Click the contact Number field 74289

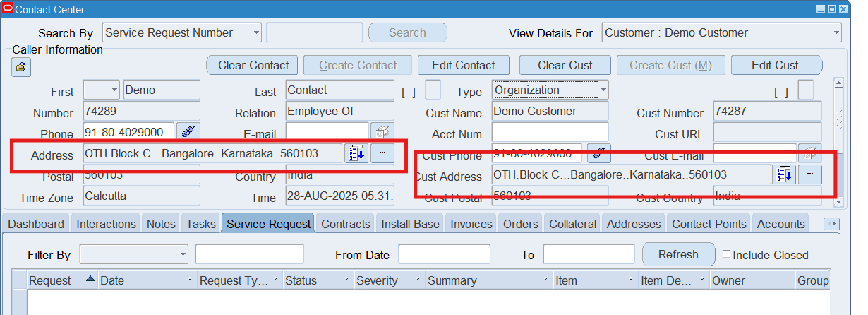click(x=141, y=111)
